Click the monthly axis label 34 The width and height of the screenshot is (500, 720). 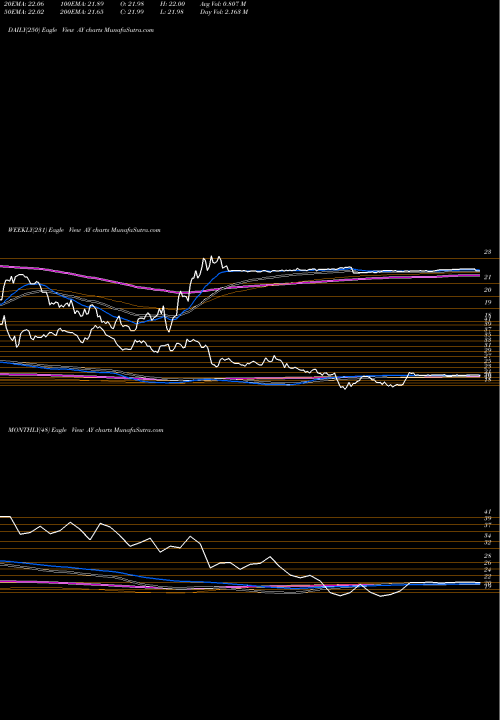[x=487, y=535]
